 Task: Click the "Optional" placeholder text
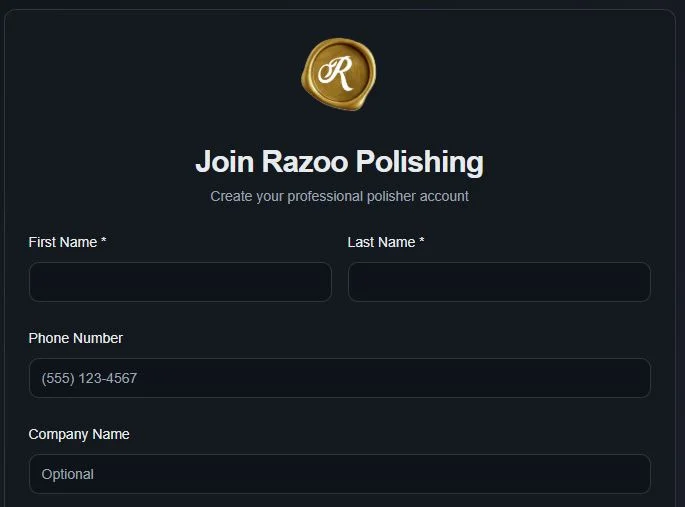[68, 474]
